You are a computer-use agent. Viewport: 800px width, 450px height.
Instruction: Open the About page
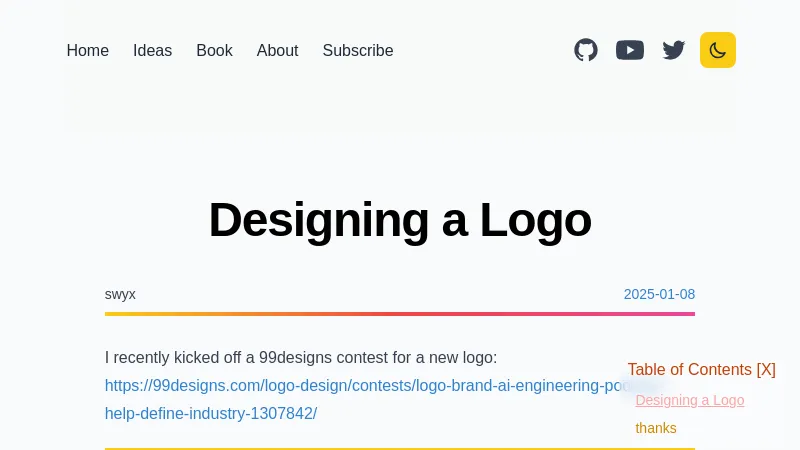pyautogui.click(x=277, y=50)
